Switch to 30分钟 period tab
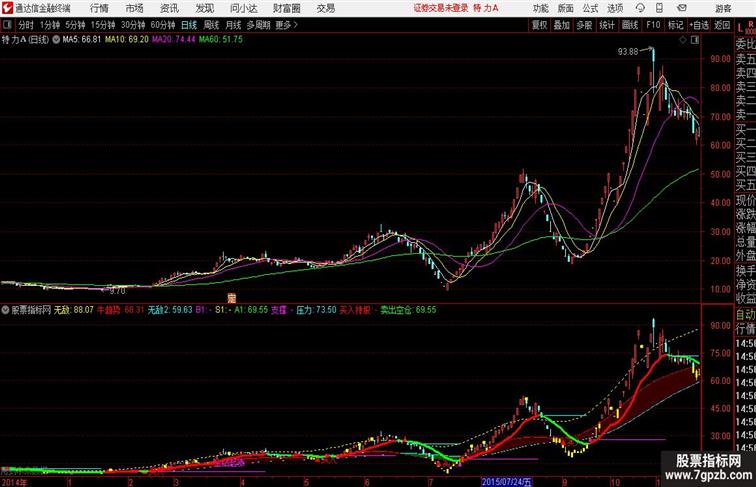 pyautogui.click(x=133, y=25)
